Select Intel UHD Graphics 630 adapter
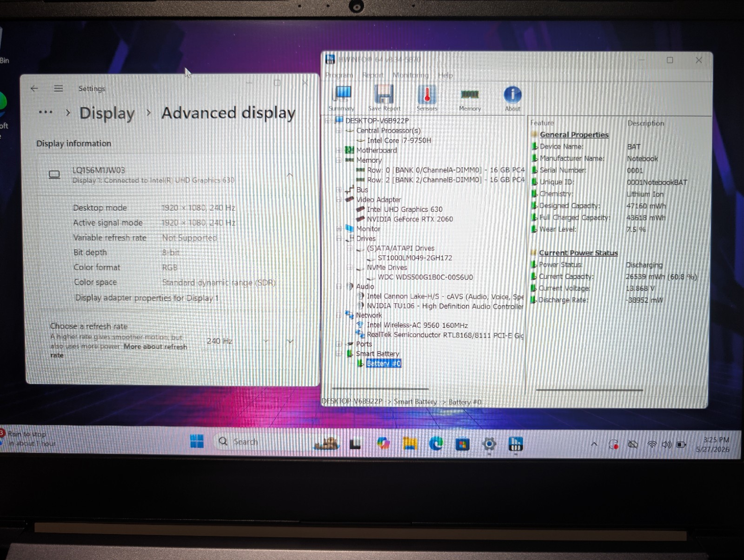 point(405,209)
